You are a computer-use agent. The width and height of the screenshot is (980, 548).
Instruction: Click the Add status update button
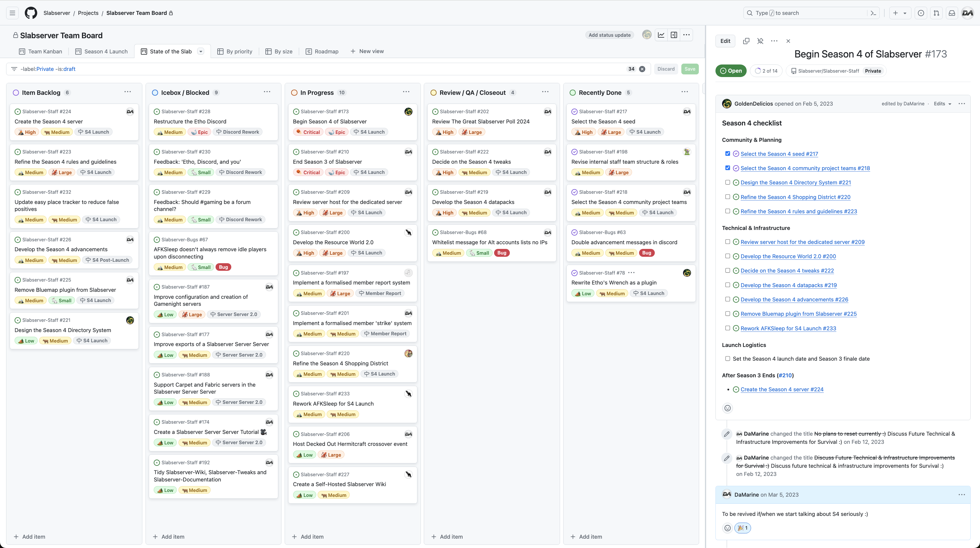coord(610,35)
